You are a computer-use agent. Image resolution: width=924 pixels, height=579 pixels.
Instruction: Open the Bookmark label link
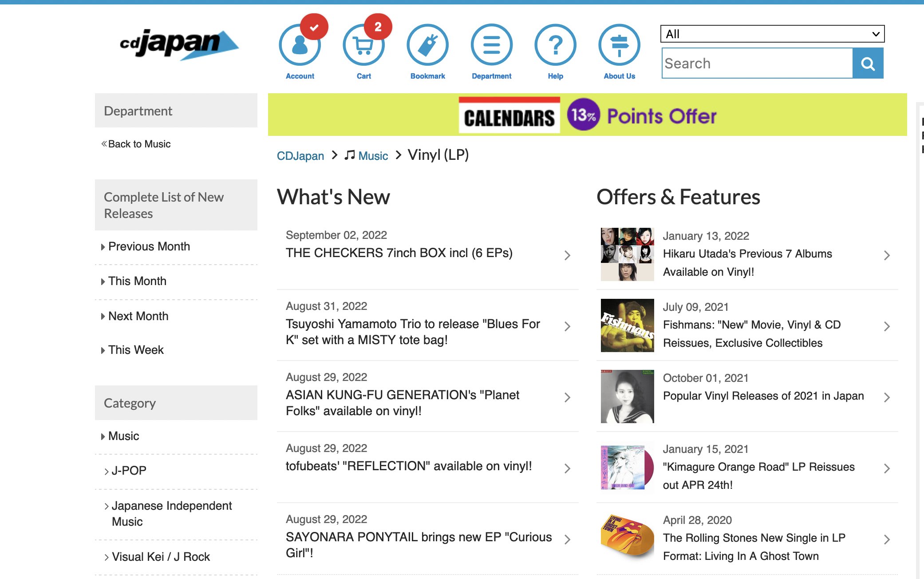(427, 76)
